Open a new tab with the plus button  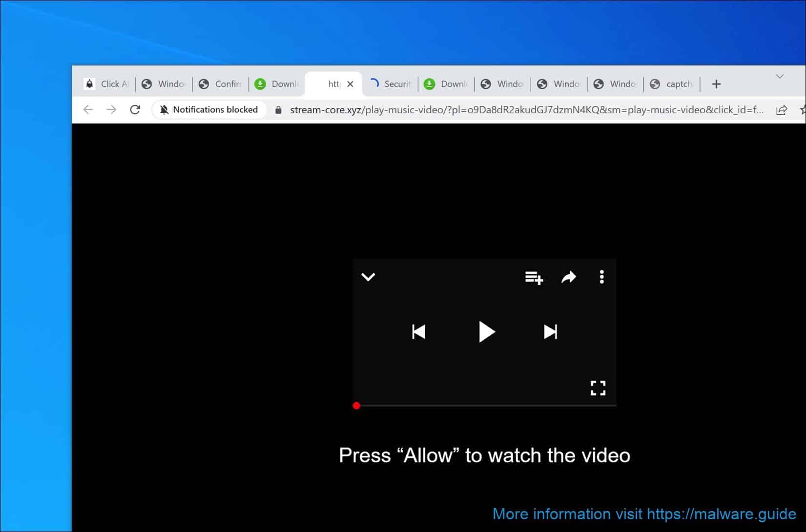click(x=716, y=83)
